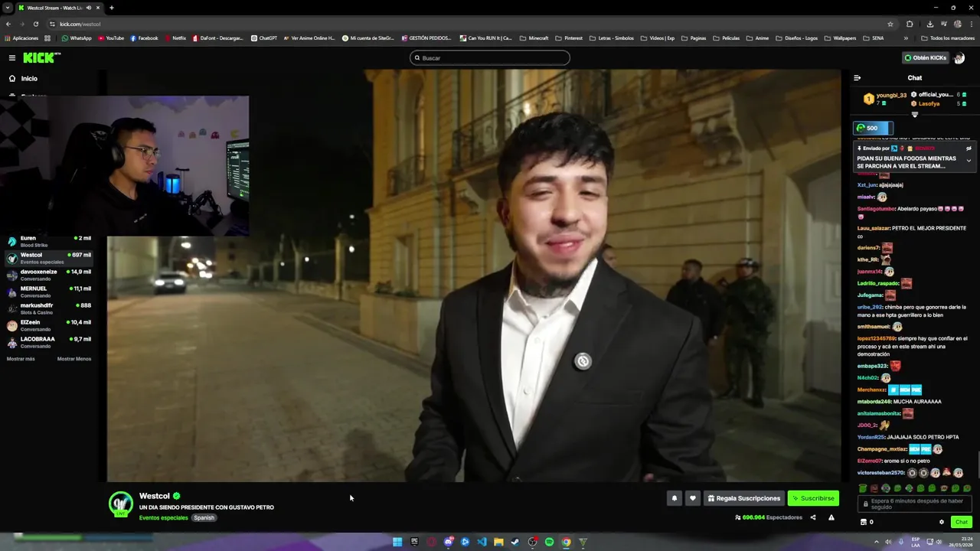Click the youngbi_33 leaderboard entry
Screen dimensions: 980x551
pos(885,99)
